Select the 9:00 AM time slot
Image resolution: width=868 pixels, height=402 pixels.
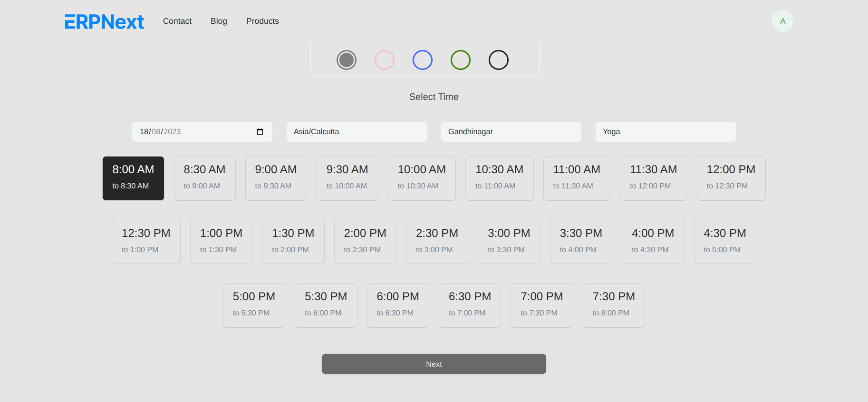[276, 178]
